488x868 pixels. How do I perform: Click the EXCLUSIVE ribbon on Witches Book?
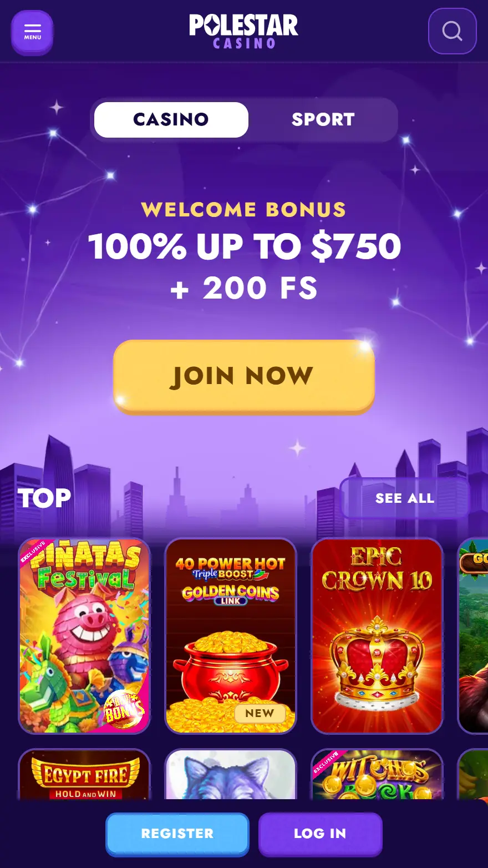326,763
